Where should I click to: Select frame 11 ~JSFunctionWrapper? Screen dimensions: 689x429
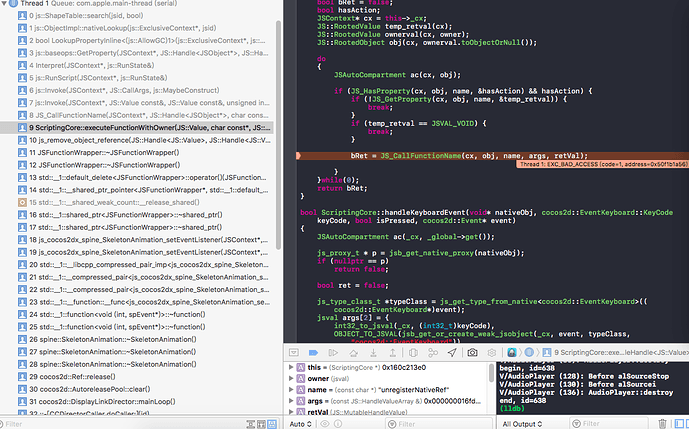[x=137, y=153]
